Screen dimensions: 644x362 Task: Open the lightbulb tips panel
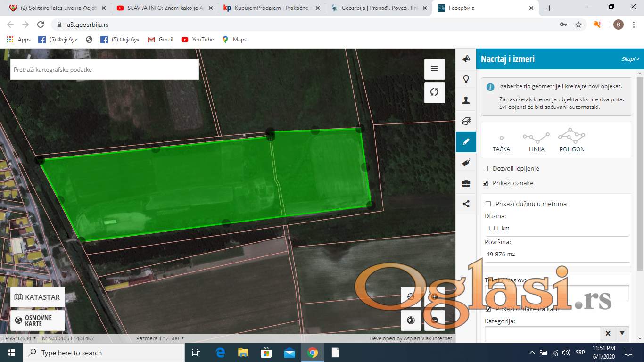[x=466, y=79]
